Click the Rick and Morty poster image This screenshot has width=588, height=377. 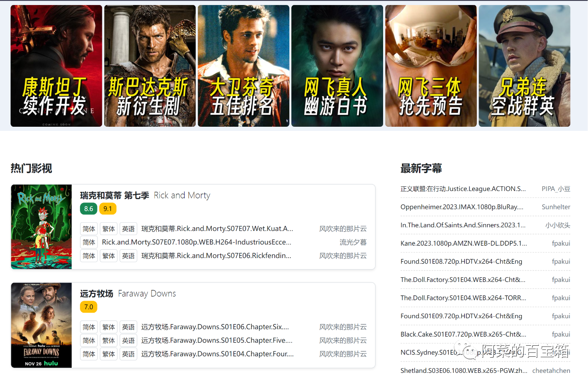point(41,227)
